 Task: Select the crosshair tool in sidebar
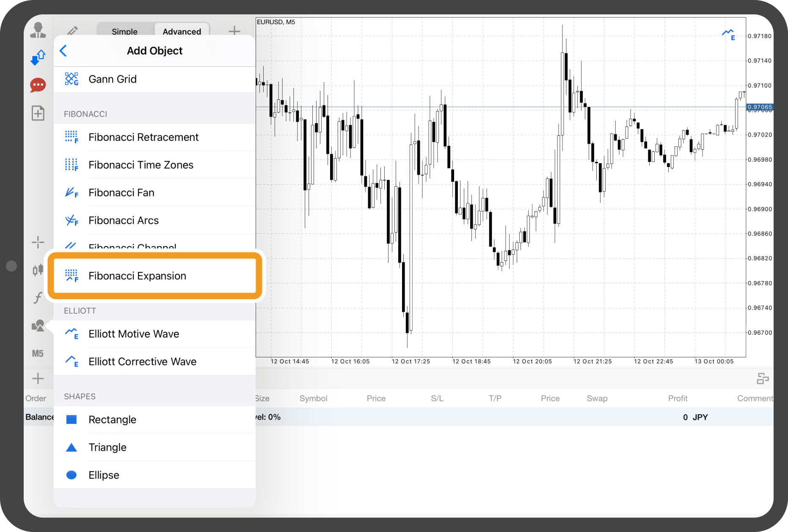pos(38,242)
